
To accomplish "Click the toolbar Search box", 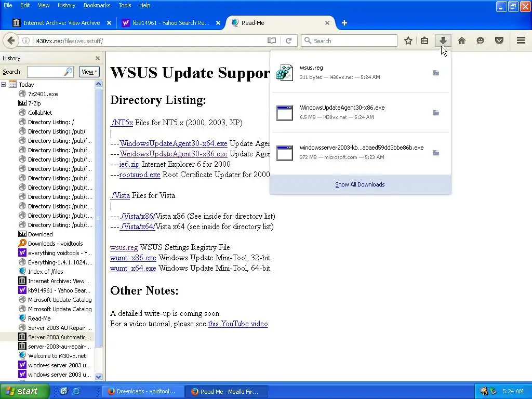I will tap(349, 41).
